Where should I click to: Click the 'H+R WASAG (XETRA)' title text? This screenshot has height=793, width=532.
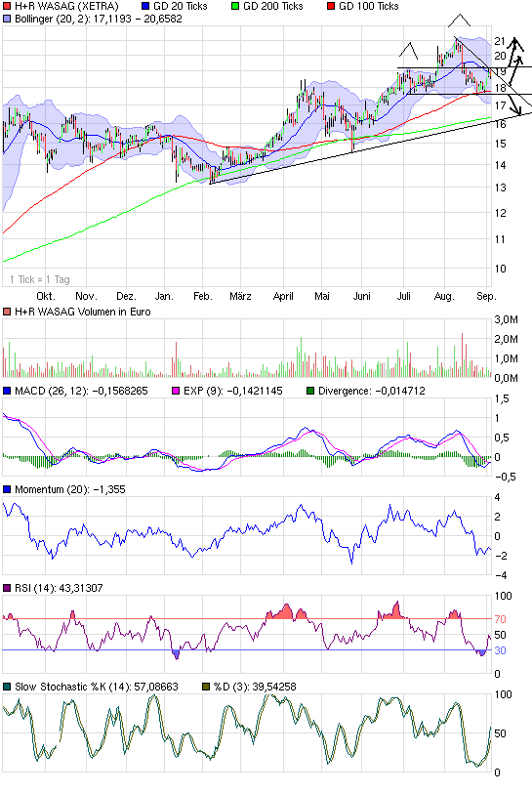coord(66,7)
